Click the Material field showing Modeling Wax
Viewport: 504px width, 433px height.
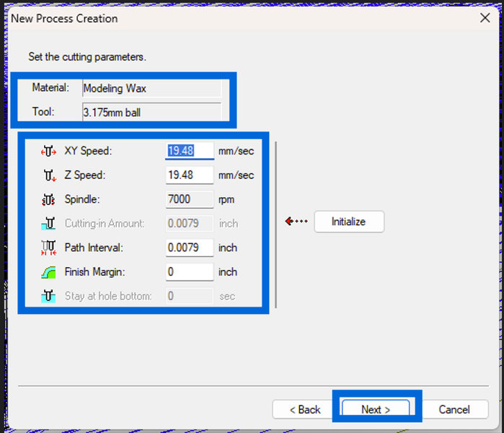[x=151, y=88]
